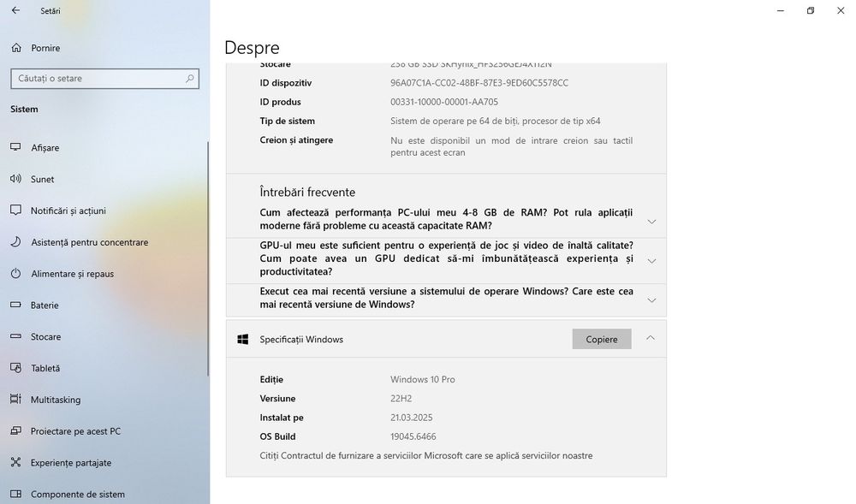Select the Baterie icon
This screenshot has height=504, width=856.
(15, 305)
